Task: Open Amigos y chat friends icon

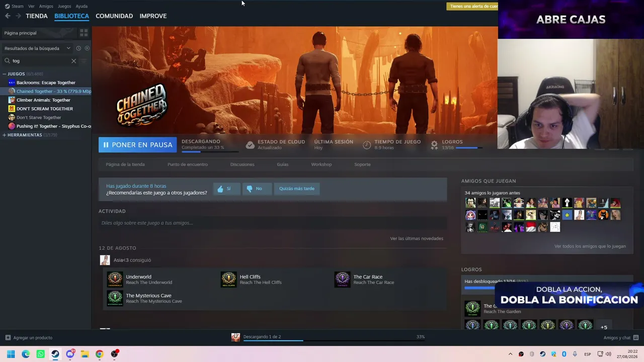Action: click(636, 338)
